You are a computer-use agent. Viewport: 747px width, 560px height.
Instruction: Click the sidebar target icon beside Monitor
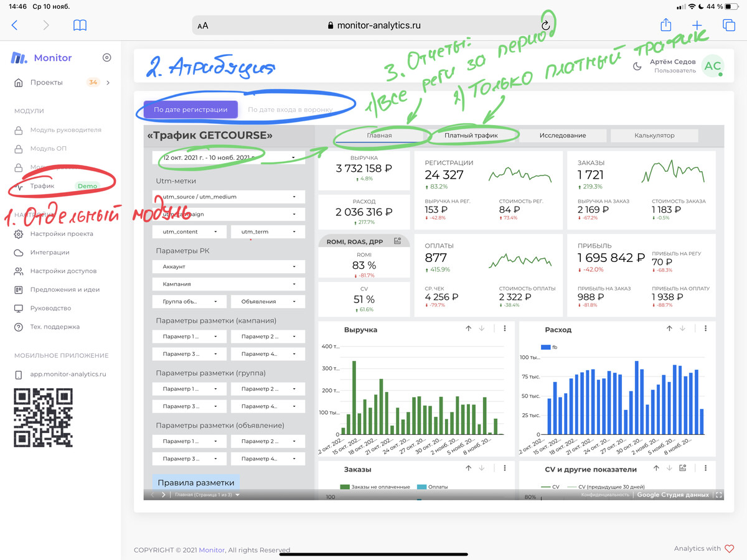coord(106,58)
